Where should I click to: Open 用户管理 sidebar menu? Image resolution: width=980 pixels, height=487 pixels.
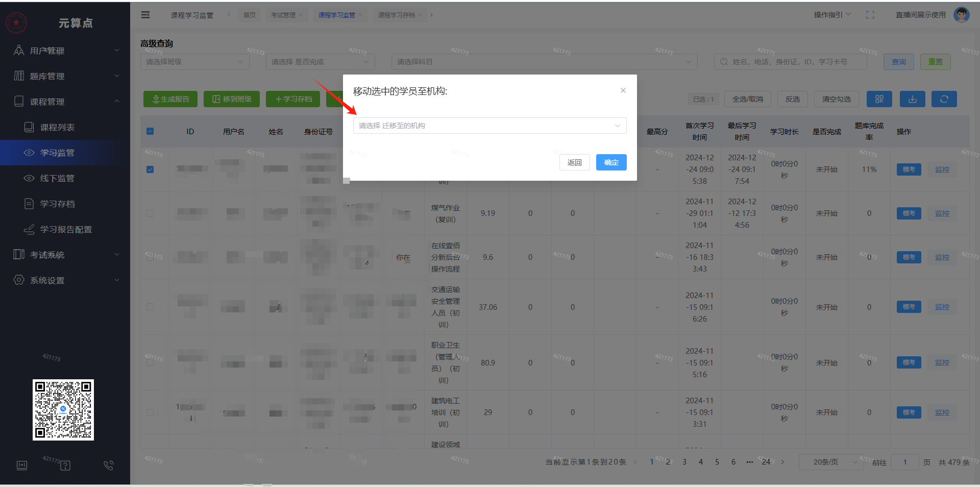pos(65,51)
